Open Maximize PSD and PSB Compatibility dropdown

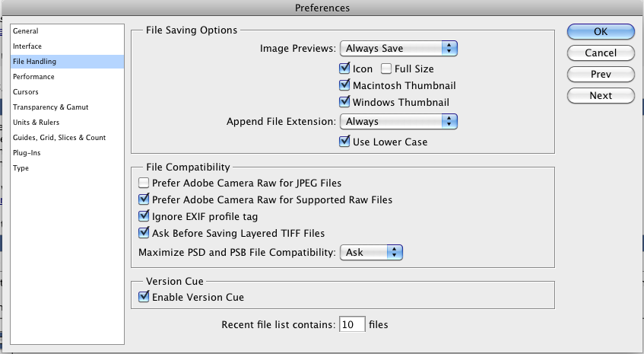point(371,253)
